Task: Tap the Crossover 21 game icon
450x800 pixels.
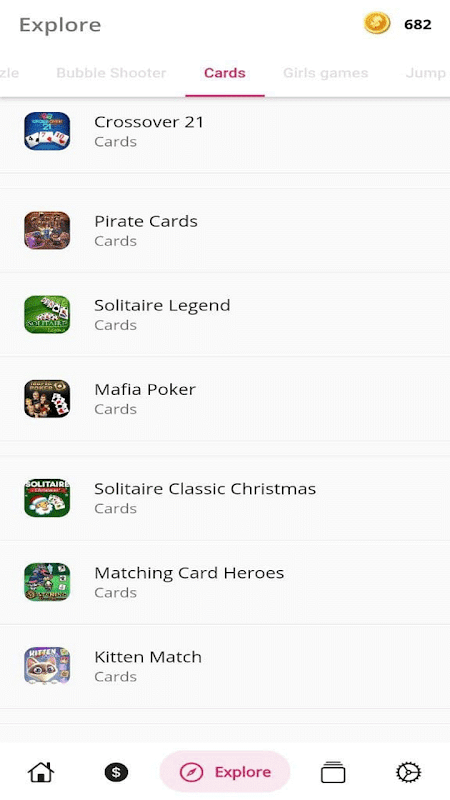Action: [47, 131]
